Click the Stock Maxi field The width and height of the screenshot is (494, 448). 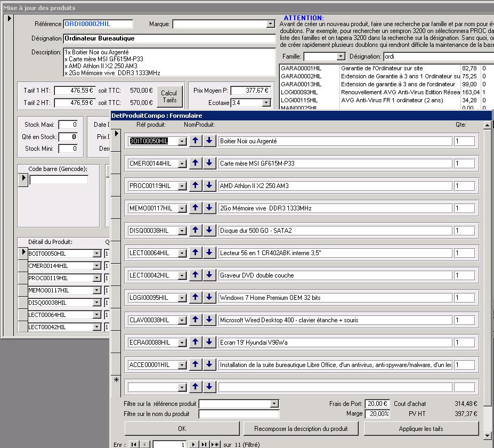68,124
